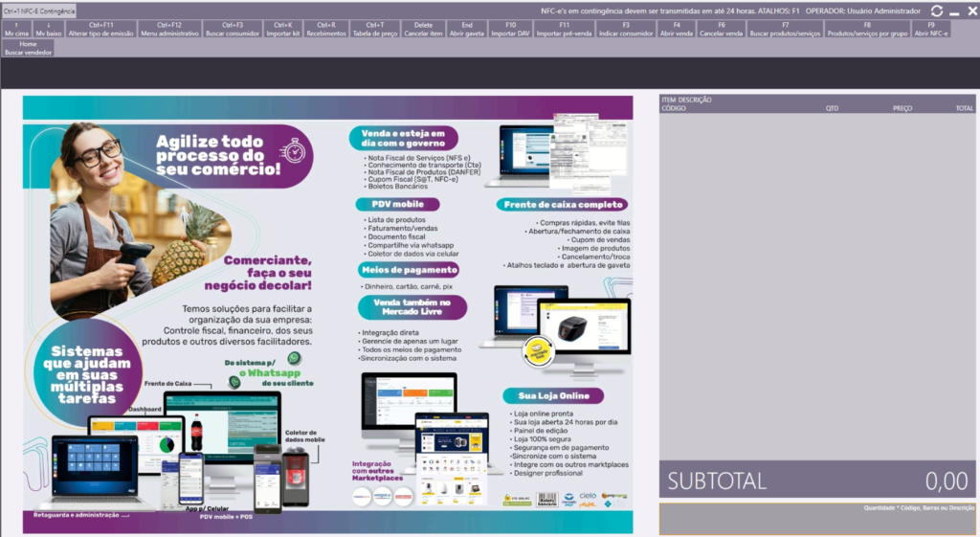Click Abrir gaveta button

467,29
